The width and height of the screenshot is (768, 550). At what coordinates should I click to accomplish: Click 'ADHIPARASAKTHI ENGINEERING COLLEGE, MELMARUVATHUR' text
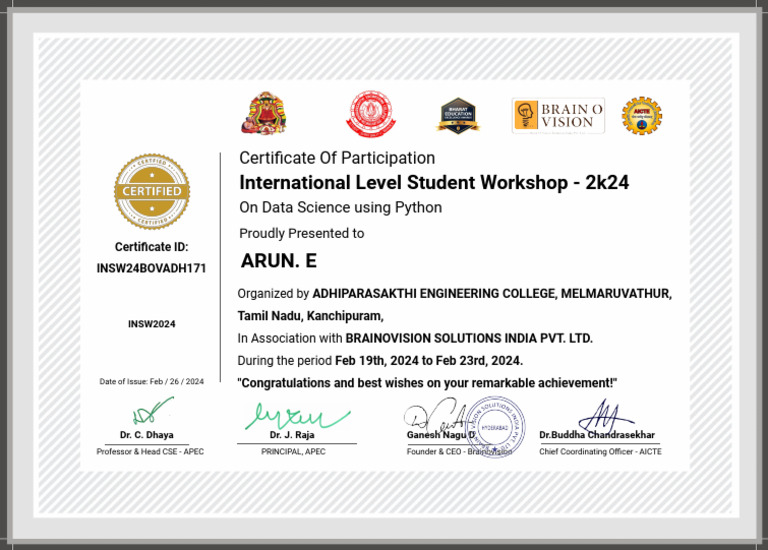tap(492, 294)
